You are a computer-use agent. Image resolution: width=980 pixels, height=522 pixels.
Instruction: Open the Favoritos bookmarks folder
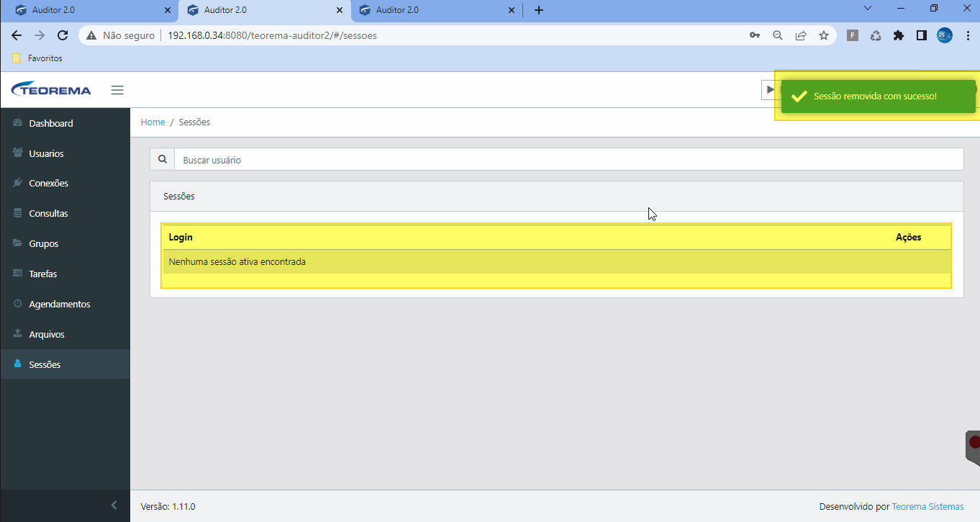pyautogui.click(x=37, y=58)
